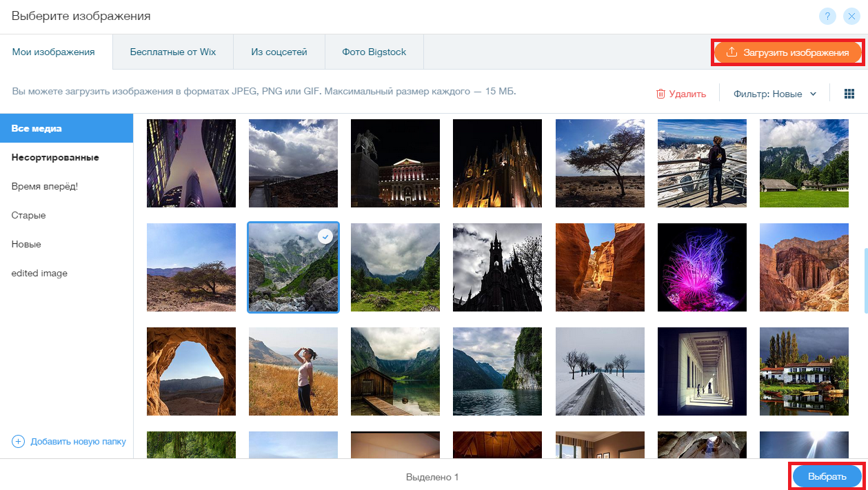Choose the lake beside steep cliff thumbnail
This screenshot has height=490, width=868.
click(x=497, y=371)
